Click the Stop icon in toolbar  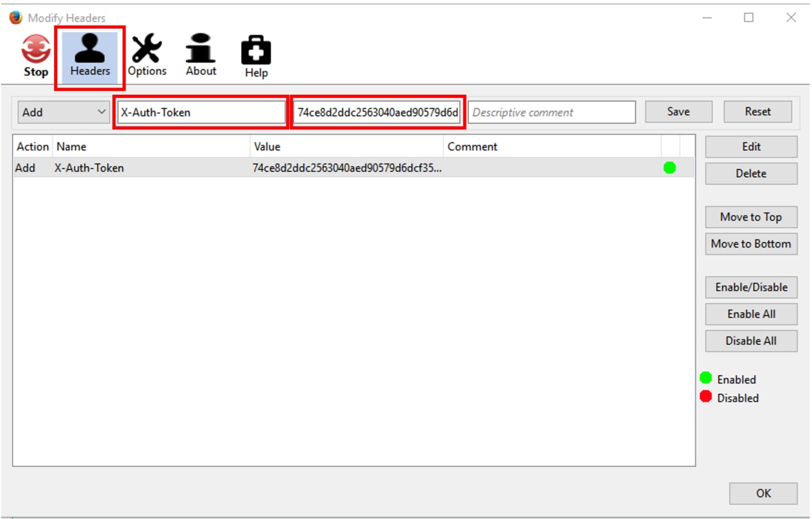pyautogui.click(x=36, y=51)
